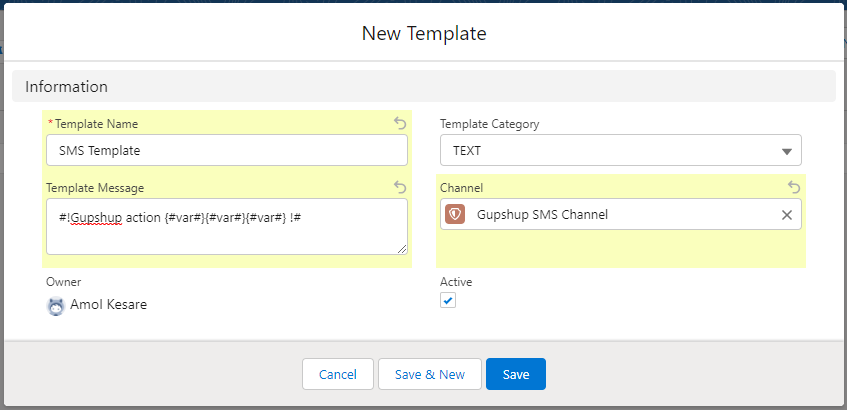Click the Gupshup SMS Channel shield icon
The image size is (847, 410).
point(455,215)
